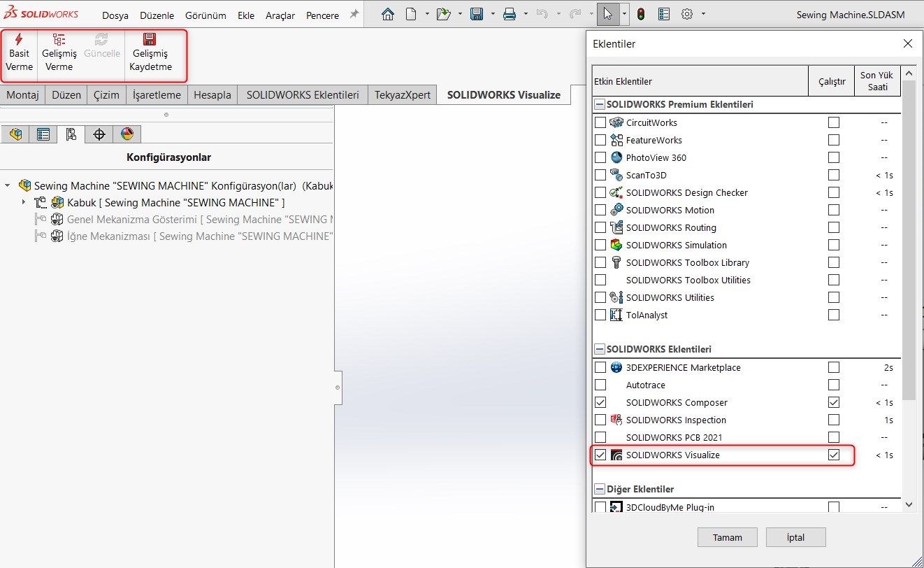Open the DisplayManager colored sphere tab
The width and height of the screenshot is (924, 568).
point(127,134)
